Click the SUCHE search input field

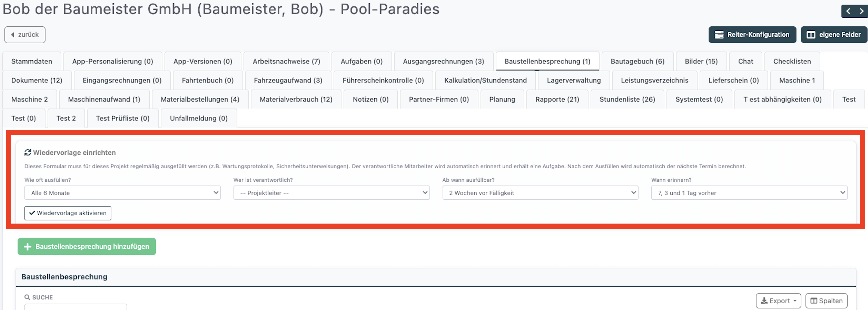(x=76, y=307)
